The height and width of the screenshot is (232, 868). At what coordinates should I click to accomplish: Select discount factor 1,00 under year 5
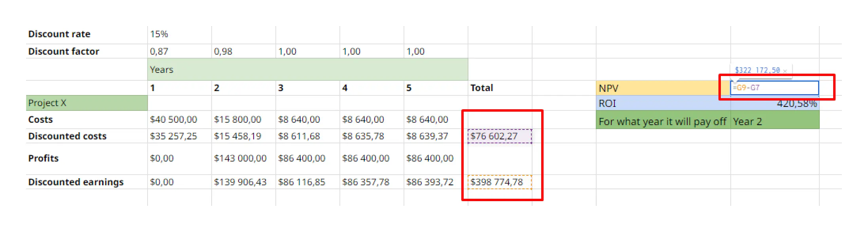coord(436,51)
